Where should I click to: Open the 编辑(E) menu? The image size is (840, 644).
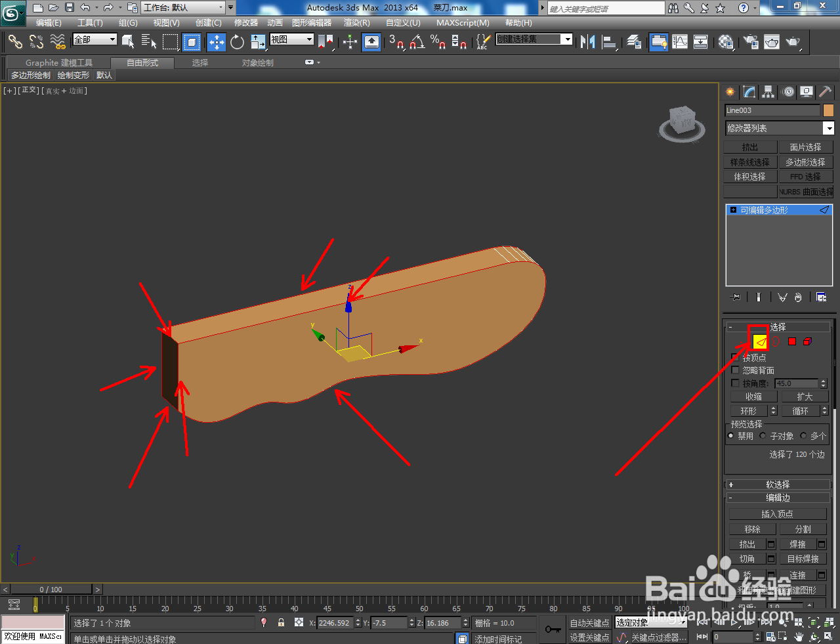49,22
